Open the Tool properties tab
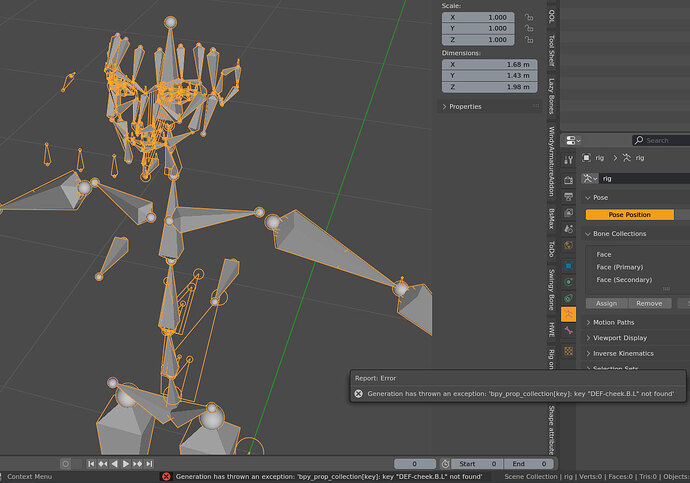Screen dimensions: 690x483 coord(568,160)
